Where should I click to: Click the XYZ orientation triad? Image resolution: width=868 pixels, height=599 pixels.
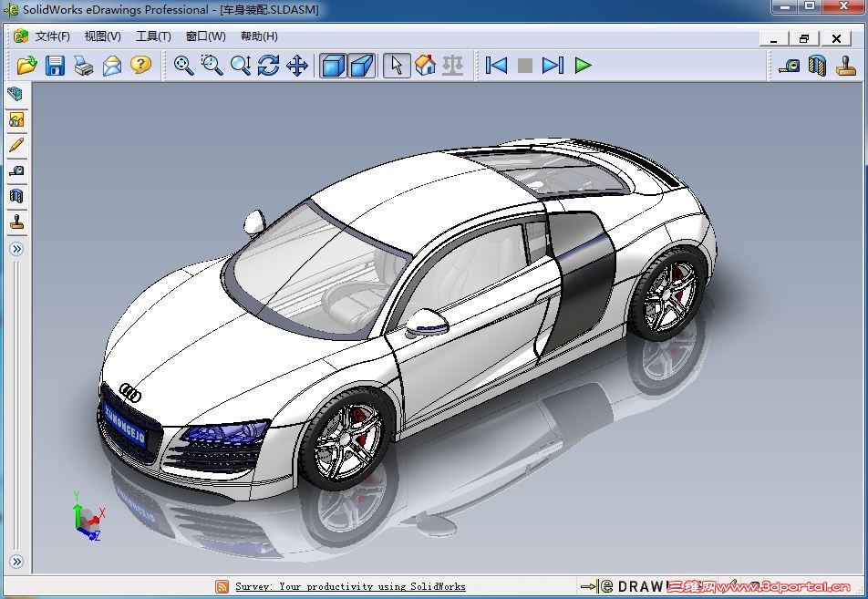(x=88, y=515)
